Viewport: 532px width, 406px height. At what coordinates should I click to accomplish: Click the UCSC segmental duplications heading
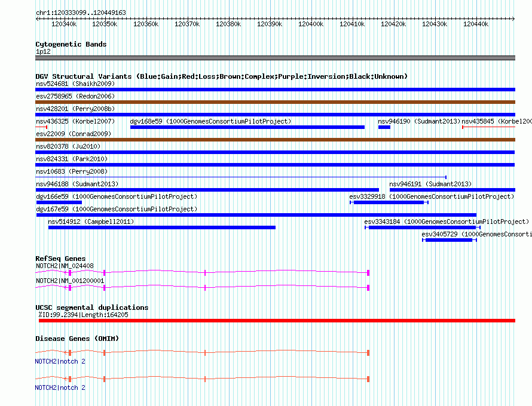[x=92, y=307]
